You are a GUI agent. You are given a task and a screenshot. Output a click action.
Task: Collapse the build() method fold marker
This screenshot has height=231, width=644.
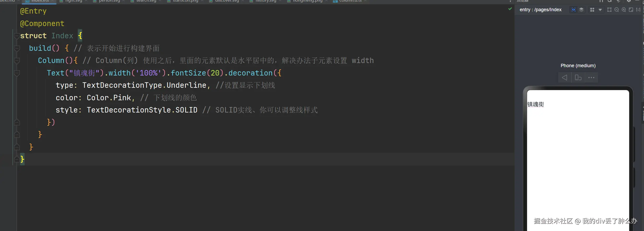(17, 48)
